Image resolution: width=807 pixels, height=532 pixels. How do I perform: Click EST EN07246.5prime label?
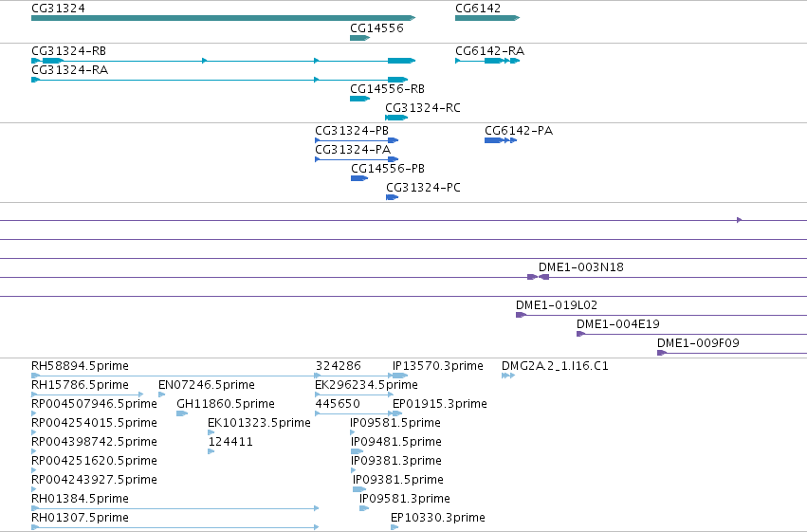coord(207,385)
